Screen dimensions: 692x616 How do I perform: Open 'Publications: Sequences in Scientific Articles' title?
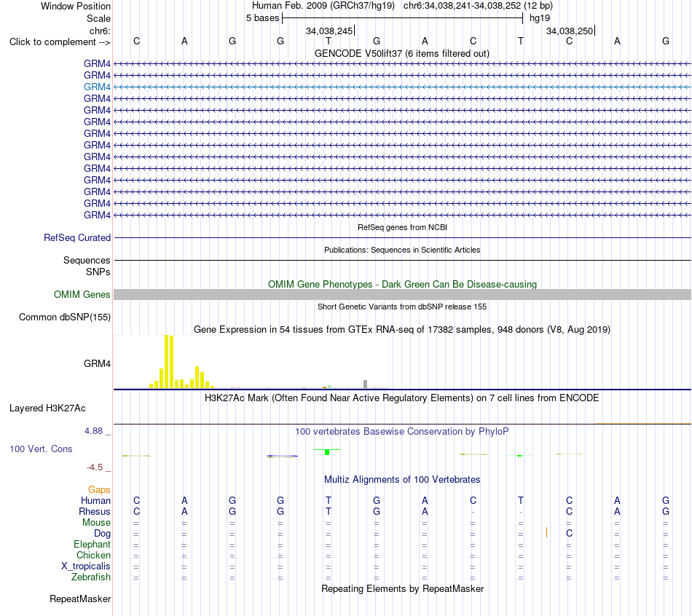402,250
